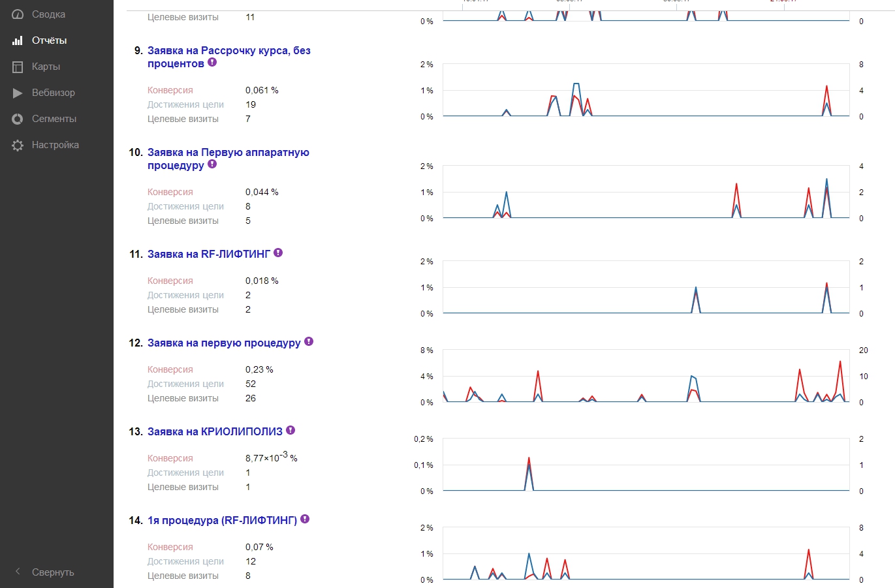Click info icon next to Заявка на первую процедуру
Viewport: 895px width, 588px height.
pyautogui.click(x=309, y=342)
